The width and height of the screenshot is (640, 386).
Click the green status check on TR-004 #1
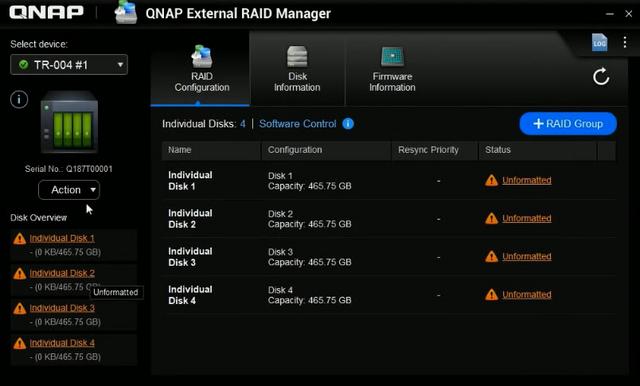click(x=24, y=64)
